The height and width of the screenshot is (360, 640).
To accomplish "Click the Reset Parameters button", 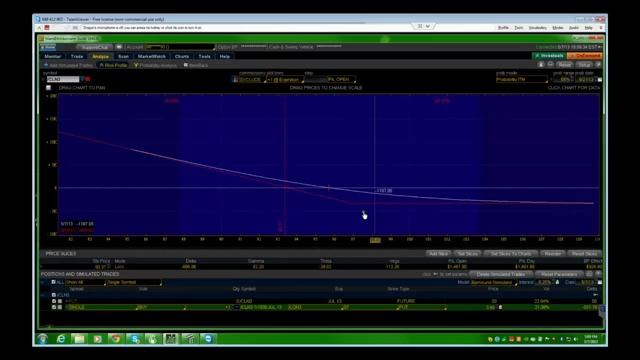I will (x=559, y=274).
